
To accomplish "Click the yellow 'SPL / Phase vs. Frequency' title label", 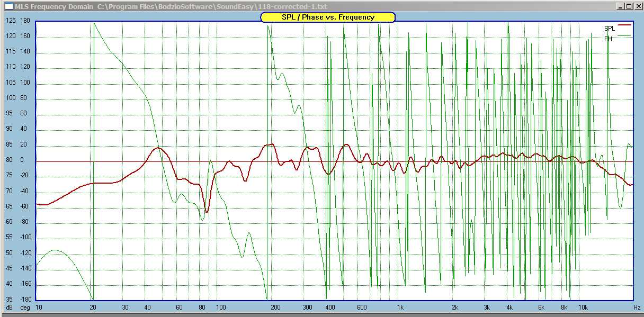I will pos(328,17).
